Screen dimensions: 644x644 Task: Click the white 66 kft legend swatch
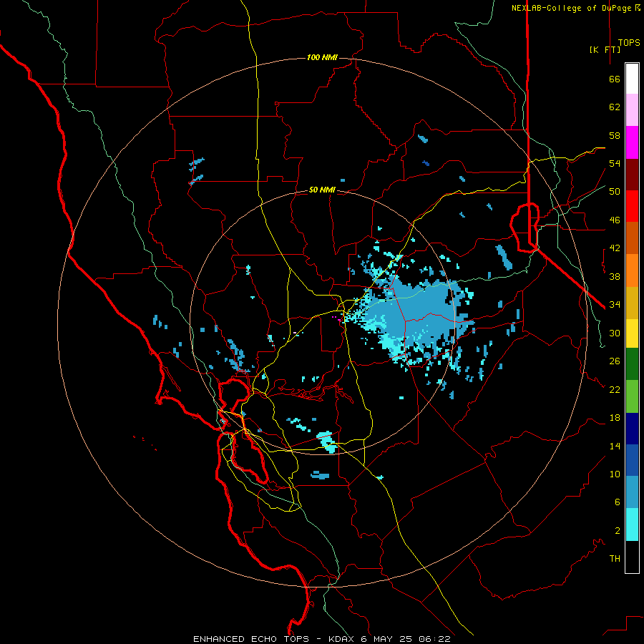(632, 79)
